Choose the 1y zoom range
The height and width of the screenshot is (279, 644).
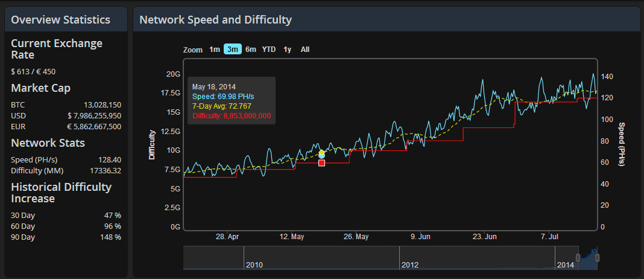point(287,50)
